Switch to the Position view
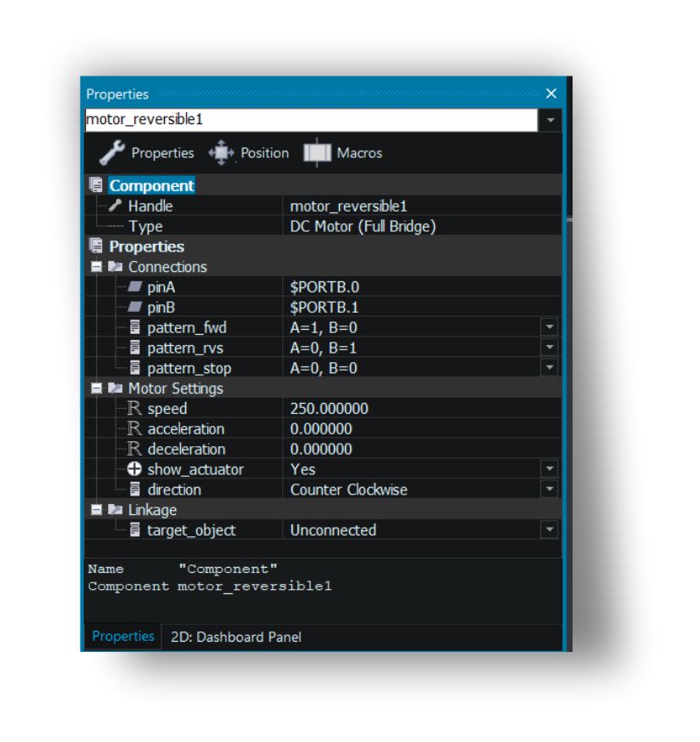Screen dimensions: 700x742 (264, 153)
